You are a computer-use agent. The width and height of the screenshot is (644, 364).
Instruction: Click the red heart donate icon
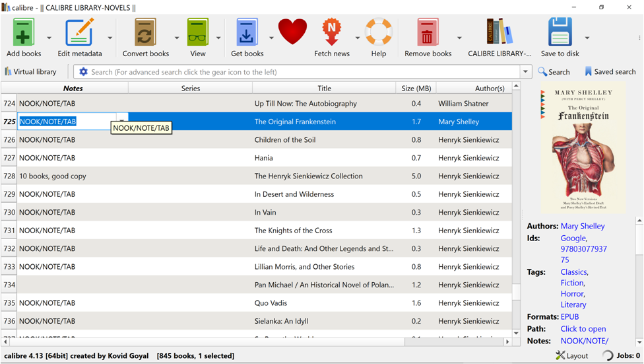click(292, 32)
